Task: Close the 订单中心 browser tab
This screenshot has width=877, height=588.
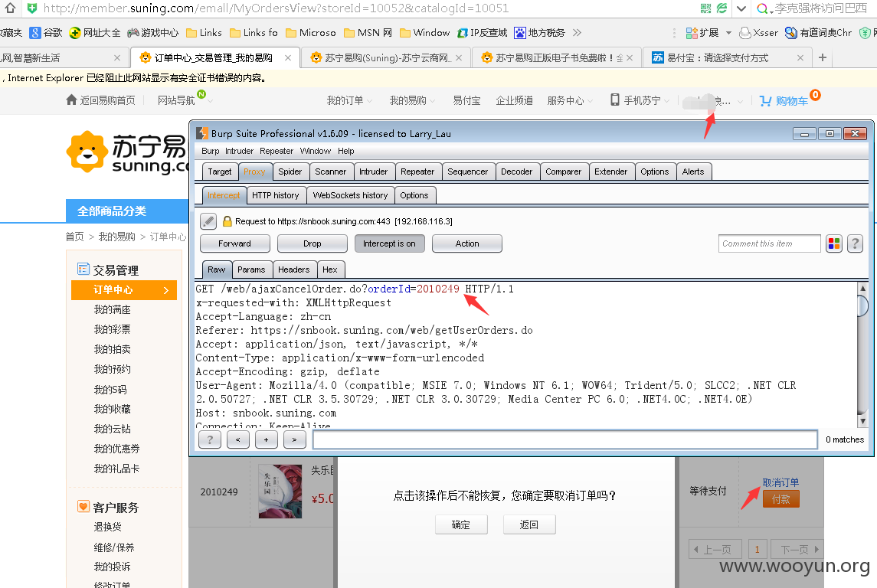Action: (x=287, y=57)
